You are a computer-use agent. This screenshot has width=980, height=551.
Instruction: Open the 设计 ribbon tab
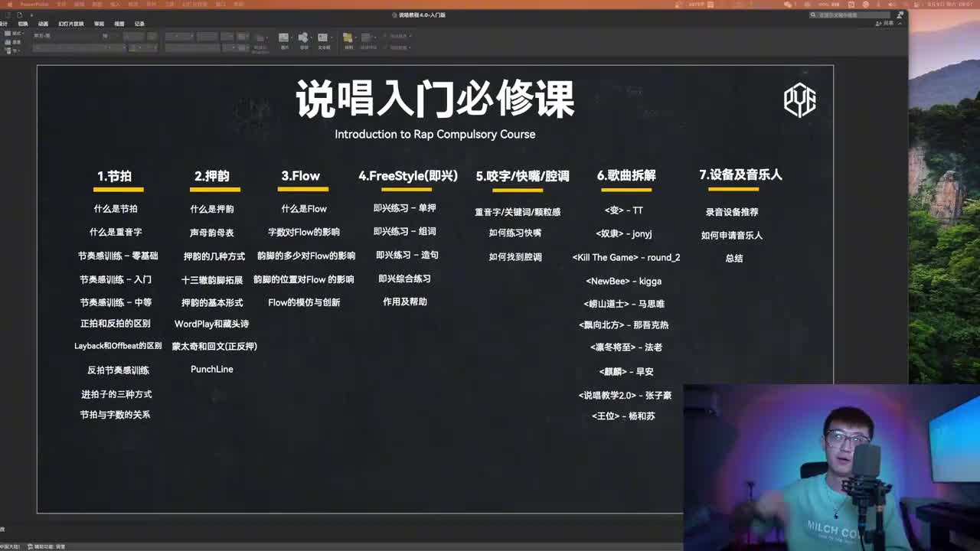tap(3, 24)
